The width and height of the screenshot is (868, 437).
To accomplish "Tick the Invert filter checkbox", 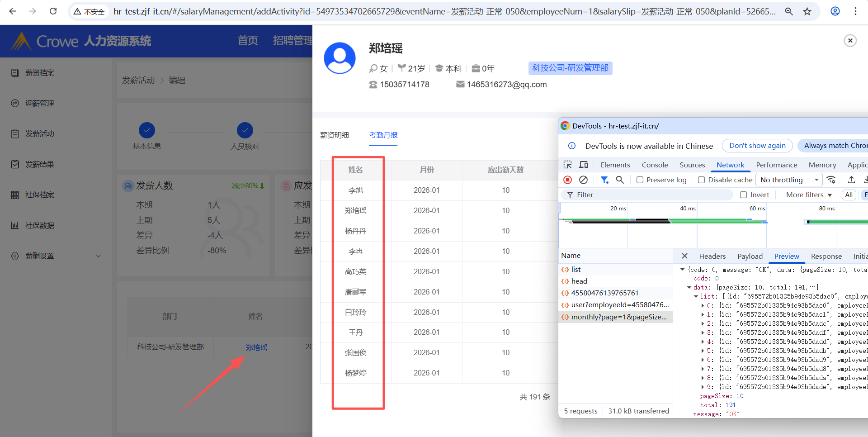I will [x=744, y=195].
